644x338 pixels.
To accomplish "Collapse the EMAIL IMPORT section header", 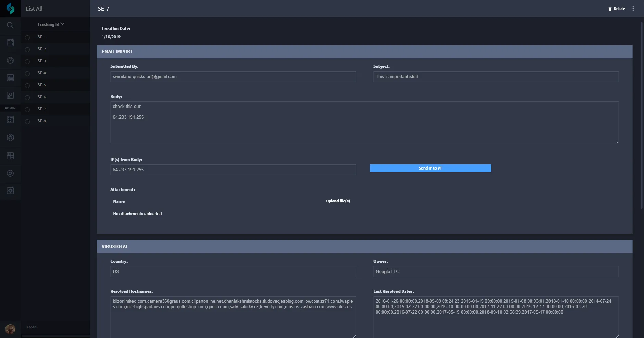I will click(x=364, y=51).
